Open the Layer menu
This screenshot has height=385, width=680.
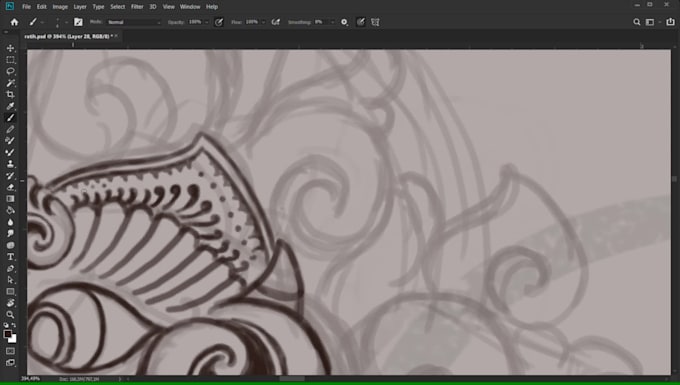coord(80,7)
